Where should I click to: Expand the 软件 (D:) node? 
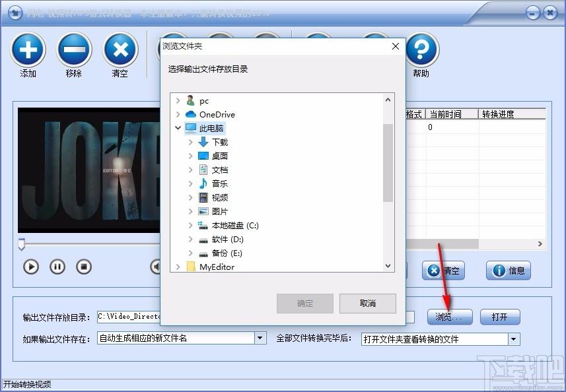191,239
